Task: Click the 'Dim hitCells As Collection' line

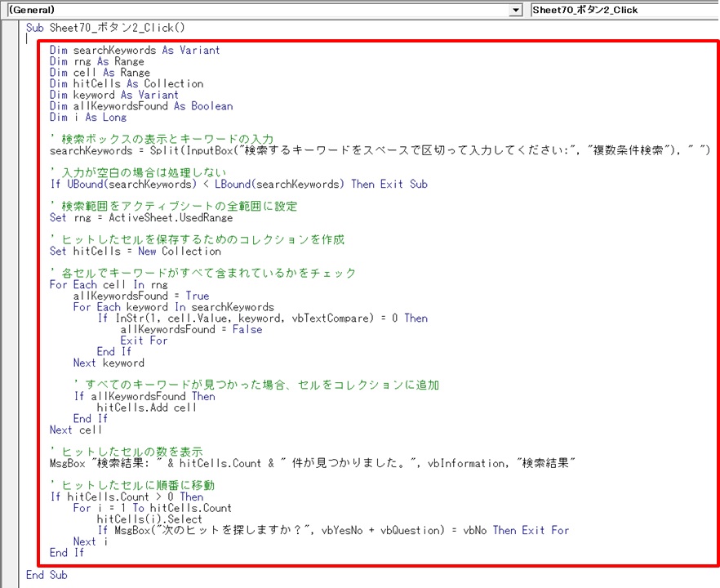Action: tap(127, 83)
